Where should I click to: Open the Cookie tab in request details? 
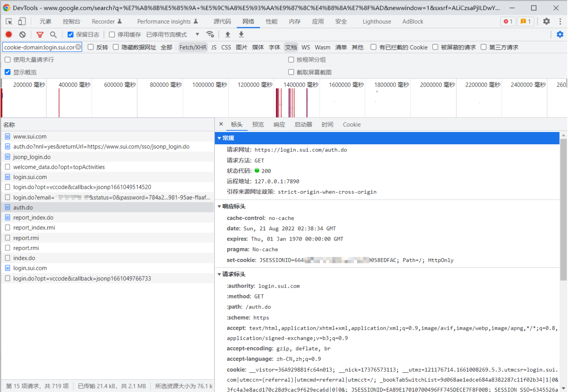pyautogui.click(x=352, y=125)
